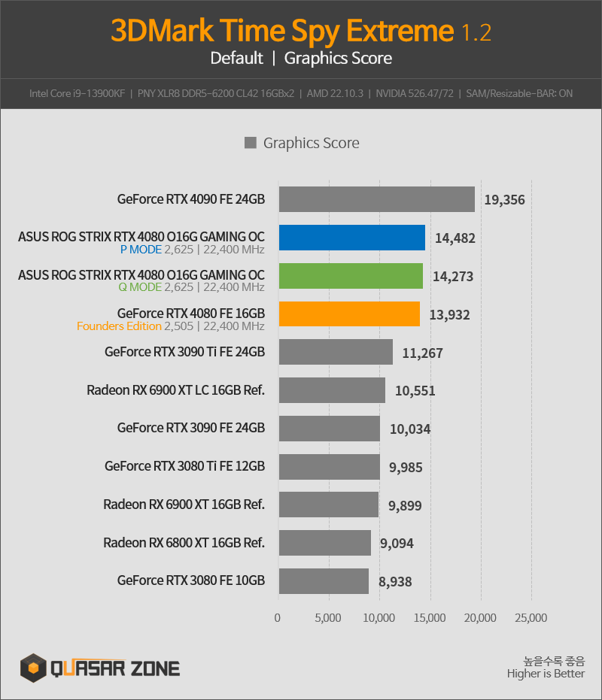Click the GeForce RTX 3080 FE 10GB bar
The height and width of the screenshot is (700, 602).
pyautogui.click(x=324, y=581)
